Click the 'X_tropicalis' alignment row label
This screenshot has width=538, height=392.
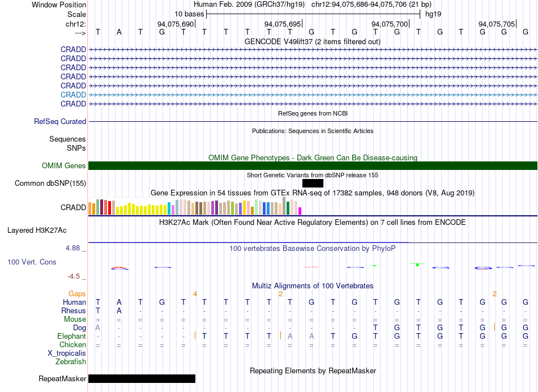tap(67, 353)
